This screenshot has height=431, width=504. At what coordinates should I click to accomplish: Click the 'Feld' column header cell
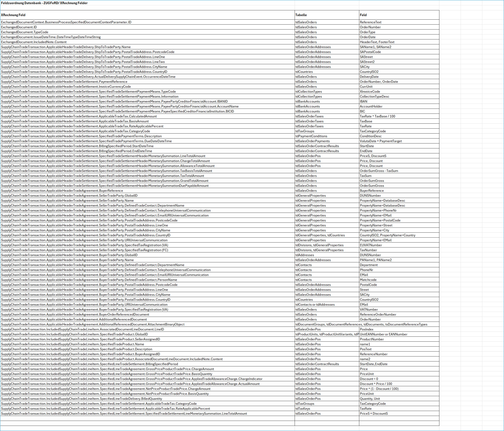399,15
